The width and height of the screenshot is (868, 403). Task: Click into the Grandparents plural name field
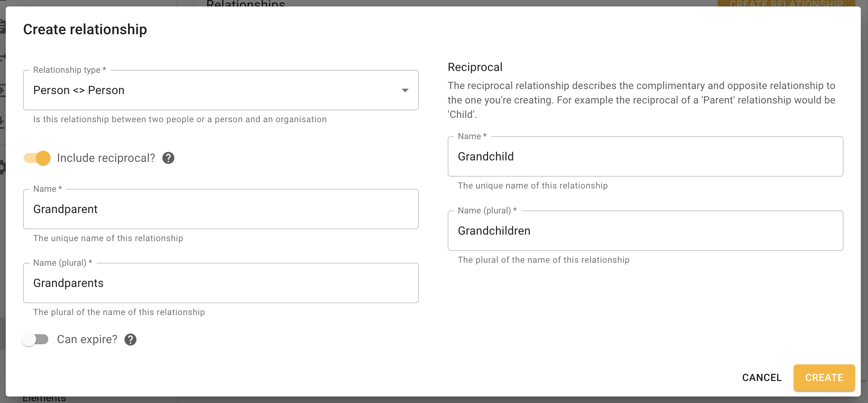[x=221, y=283]
